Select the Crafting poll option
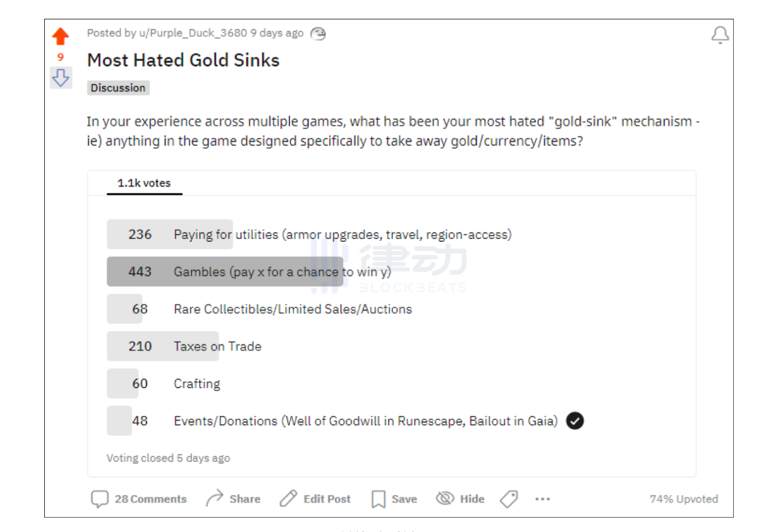 (x=197, y=384)
